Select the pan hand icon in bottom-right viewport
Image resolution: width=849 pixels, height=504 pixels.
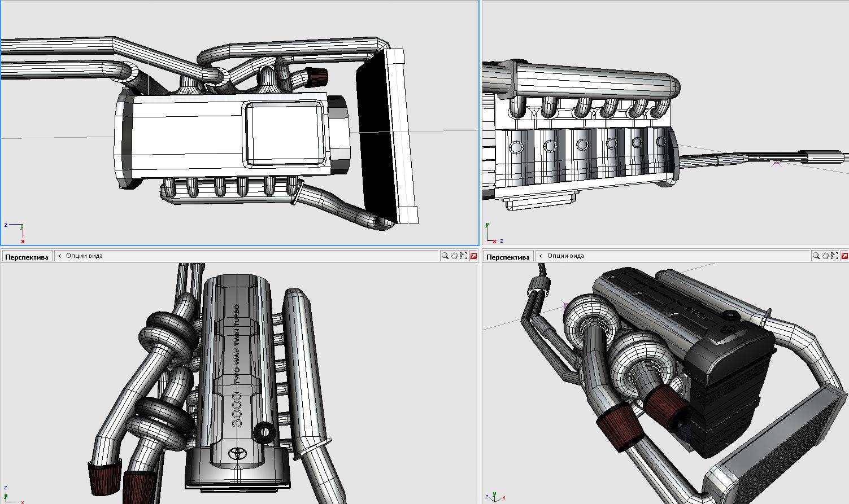point(825,256)
